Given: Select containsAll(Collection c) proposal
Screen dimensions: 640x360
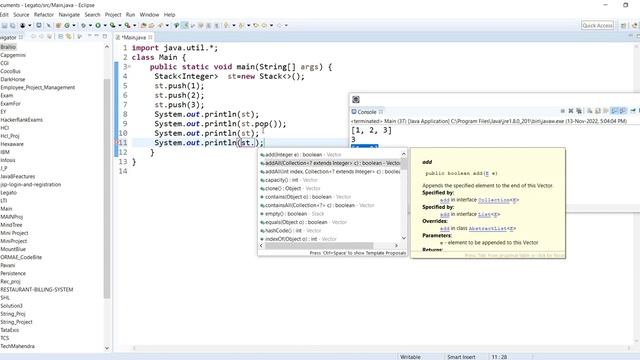Looking at the screenshot, I should coord(330,205).
